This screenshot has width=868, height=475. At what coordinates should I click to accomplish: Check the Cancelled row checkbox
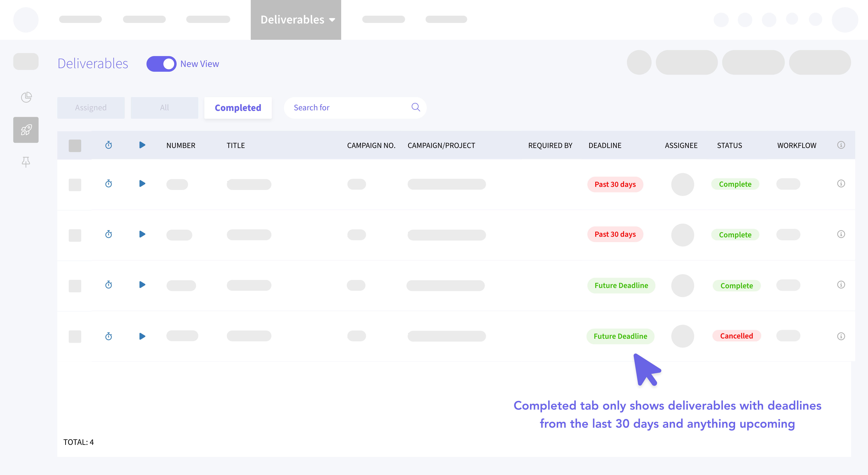[75, 337]
